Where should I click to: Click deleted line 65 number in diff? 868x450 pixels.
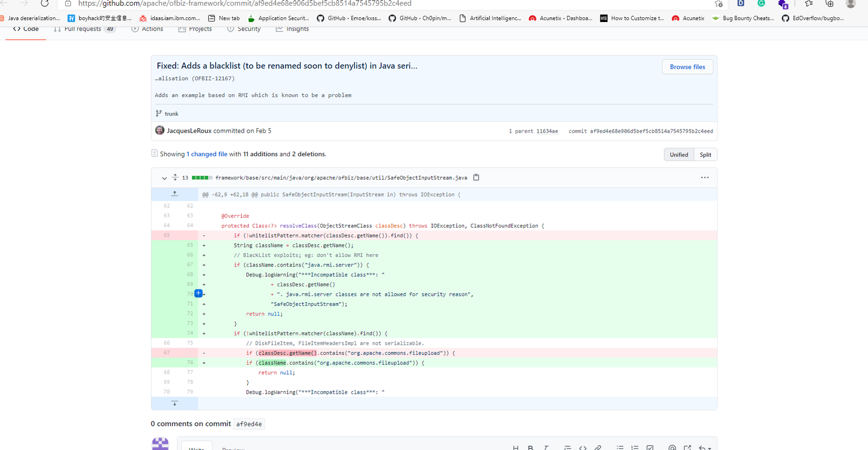click(166, 235)
